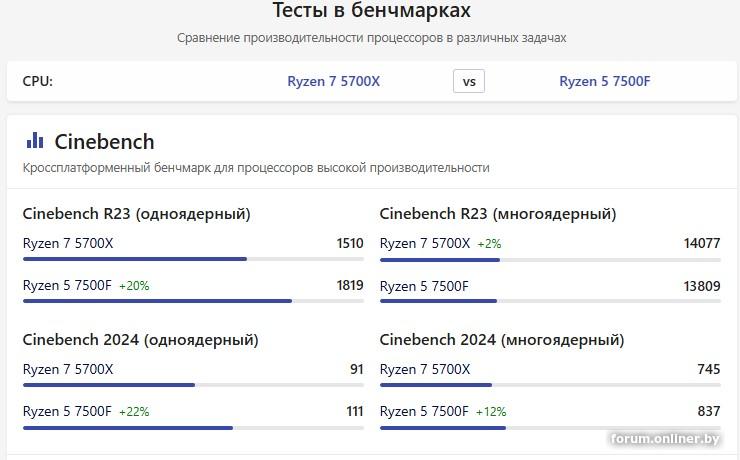Click Cinebench R23 single-core 5700X progress bar

pyautogui.click(x=193, y=259)
